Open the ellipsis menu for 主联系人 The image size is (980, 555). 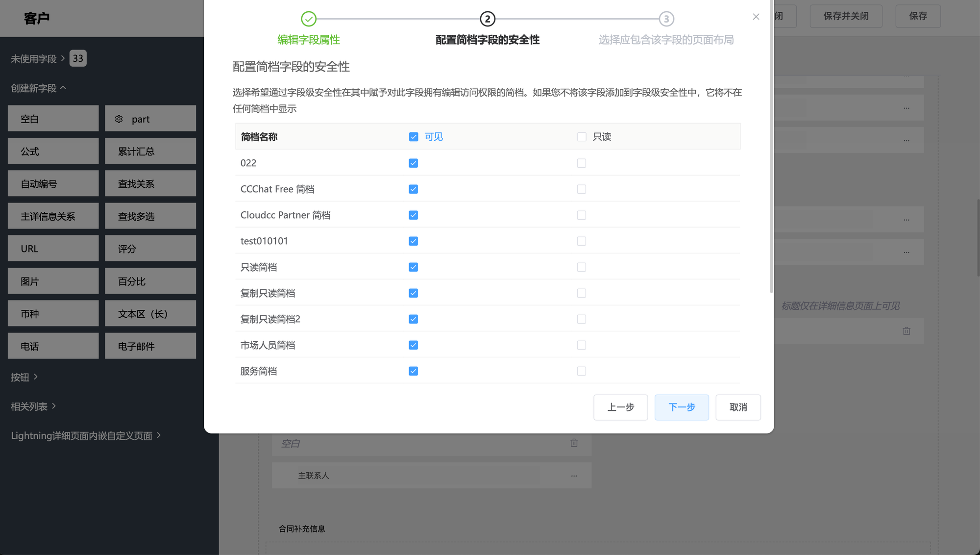(574, 476)
